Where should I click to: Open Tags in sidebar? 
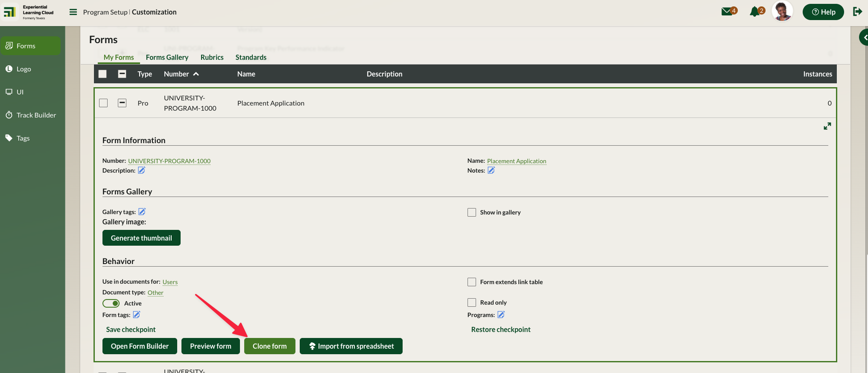point(30,138)
